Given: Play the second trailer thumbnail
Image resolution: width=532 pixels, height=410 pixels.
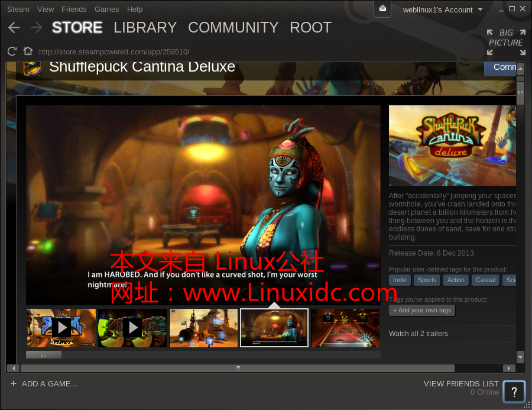Looking at the screenshot, I should tap(132, 328).
